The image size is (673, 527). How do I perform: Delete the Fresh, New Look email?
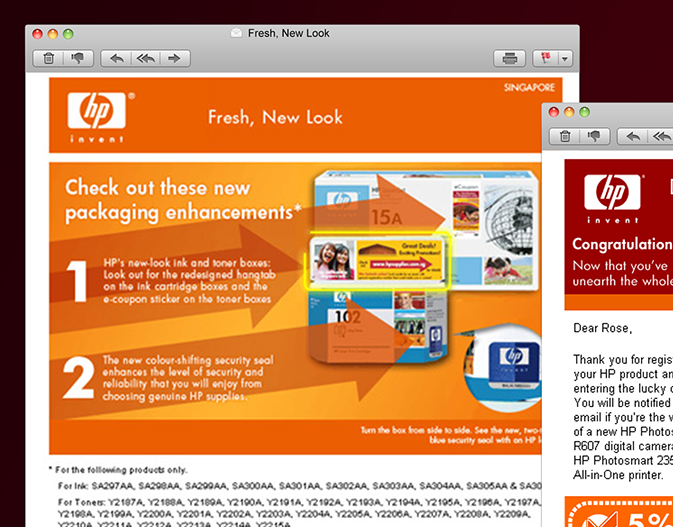click(49, 58)
